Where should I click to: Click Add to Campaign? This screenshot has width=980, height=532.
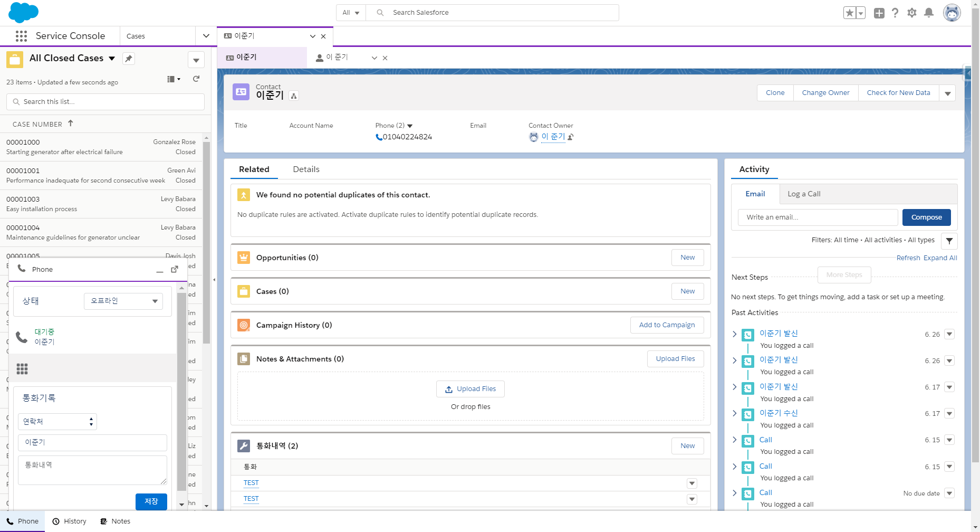pyautogui.click(x=667, y=325)
